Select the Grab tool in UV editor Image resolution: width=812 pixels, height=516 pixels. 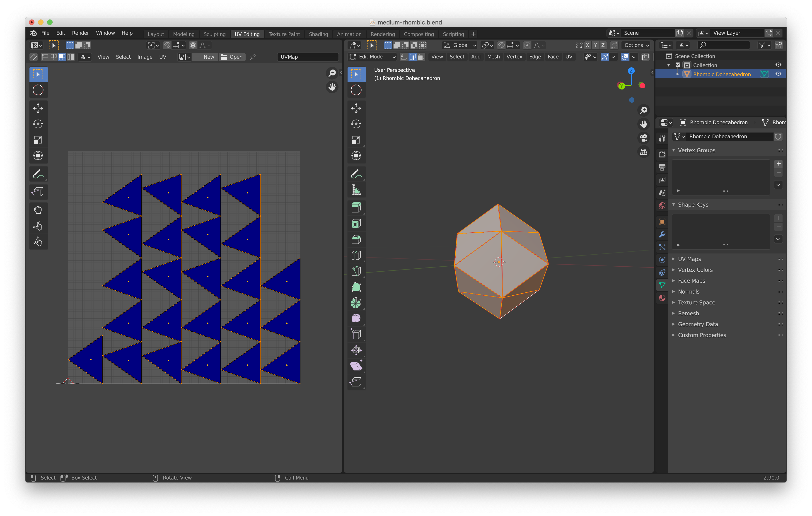pyautogui.click(x=38, y=210)
